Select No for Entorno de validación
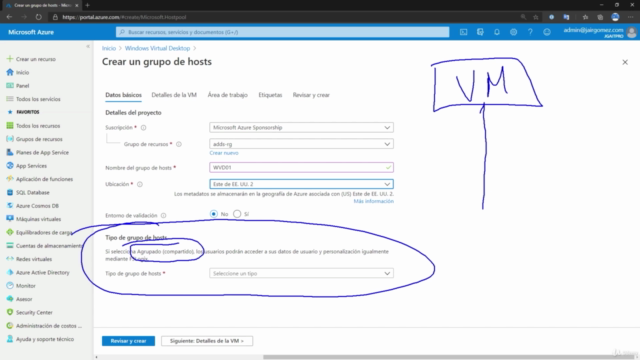This screenshot has width=640, height=360. (x=213, y=214)
